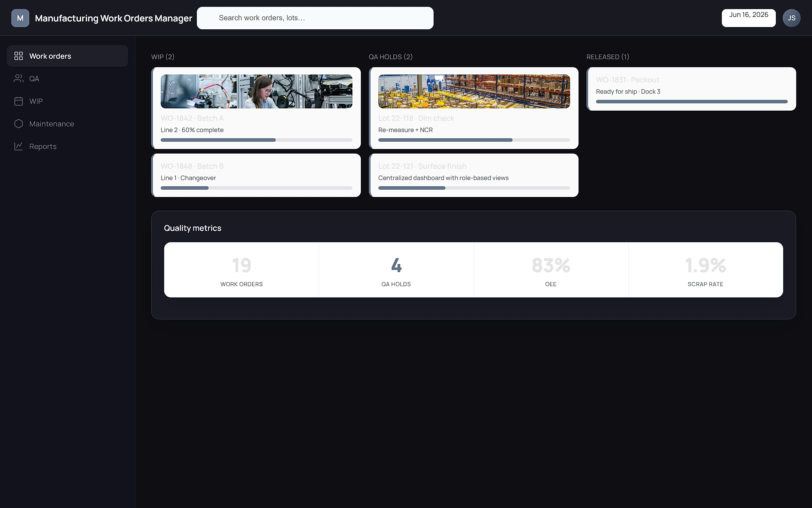This screenshot has width=812, height=508.
Task: Click the 'Ready for ship · Dock 3' text
Action: 628,91
